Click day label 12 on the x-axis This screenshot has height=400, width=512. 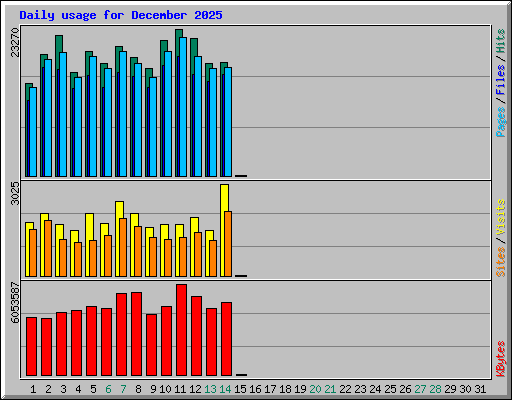coord(195,389)
